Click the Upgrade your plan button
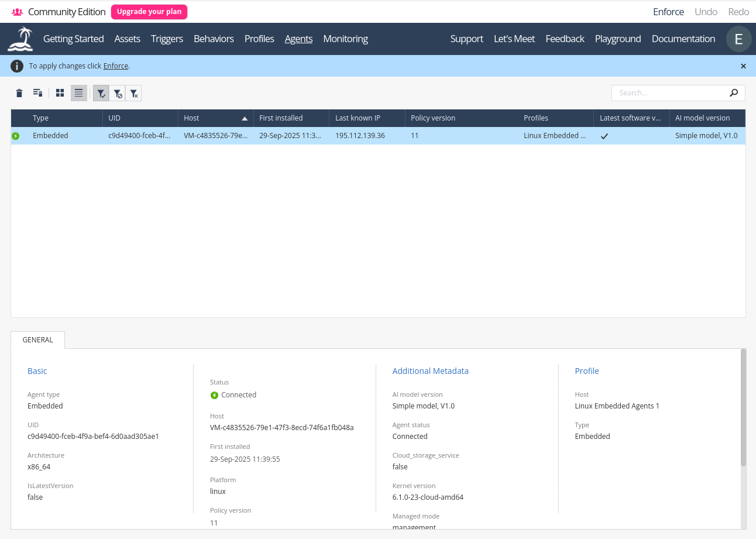Screen dimensions: 756x539 click(149, 12)
